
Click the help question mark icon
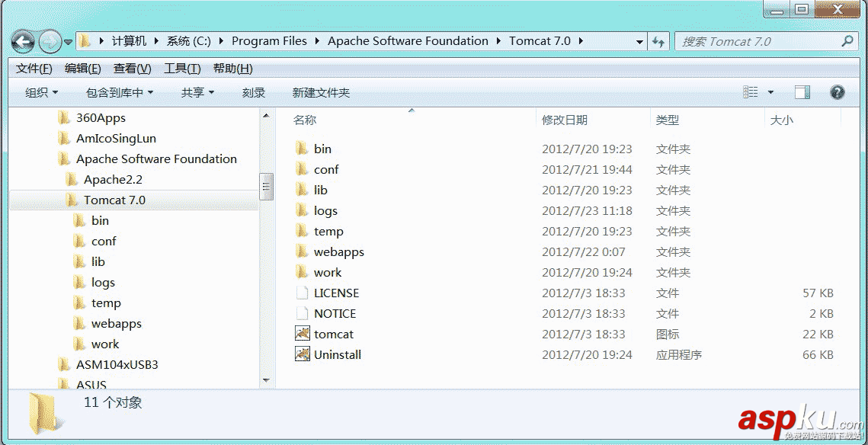click(837, 92)
